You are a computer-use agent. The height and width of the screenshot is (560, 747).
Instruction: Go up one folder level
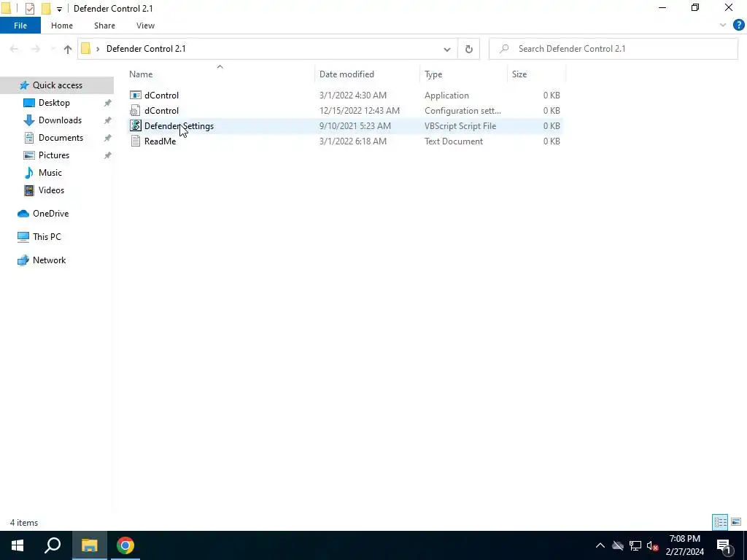(68, 49)
